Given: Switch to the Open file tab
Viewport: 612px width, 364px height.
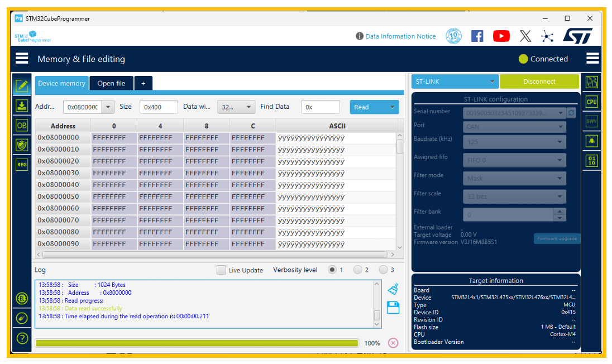Looking at the screenshot, I should (111, 83).
